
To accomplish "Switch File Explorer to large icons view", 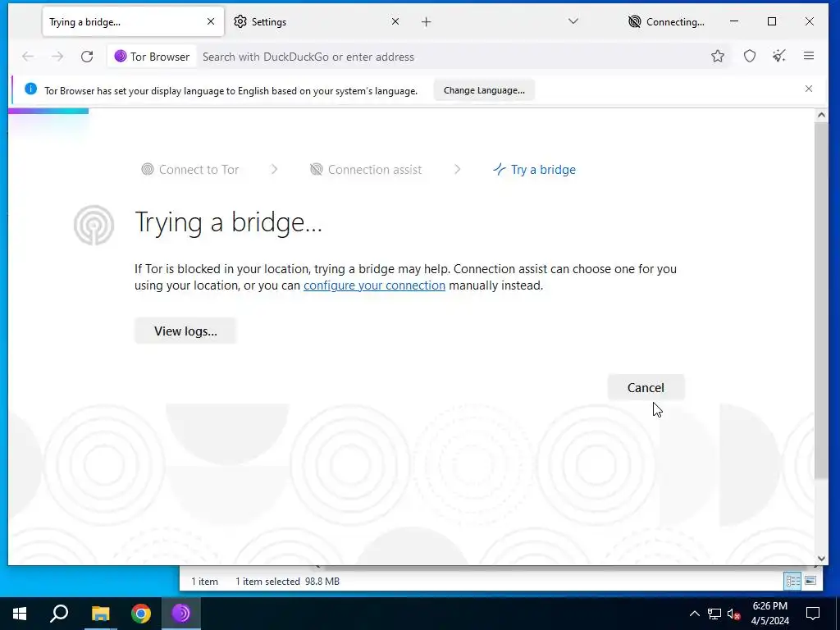I will (x=810, y=581).
